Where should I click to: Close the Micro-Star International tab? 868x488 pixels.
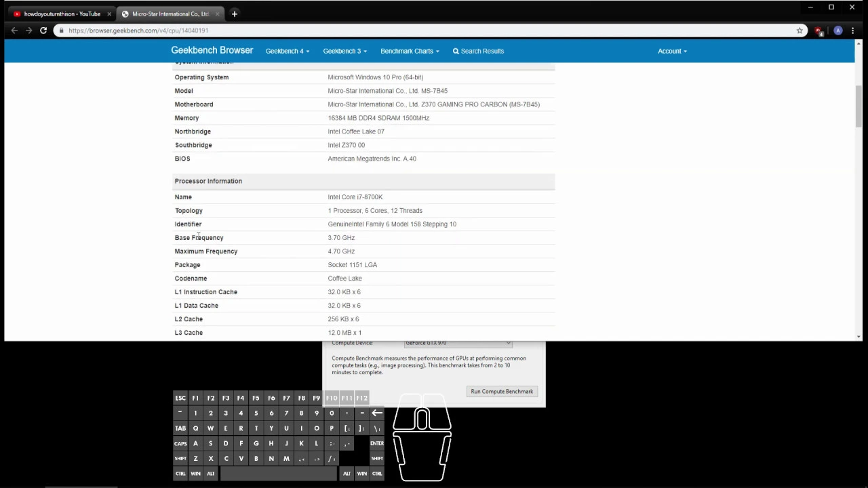pos(218,14)
